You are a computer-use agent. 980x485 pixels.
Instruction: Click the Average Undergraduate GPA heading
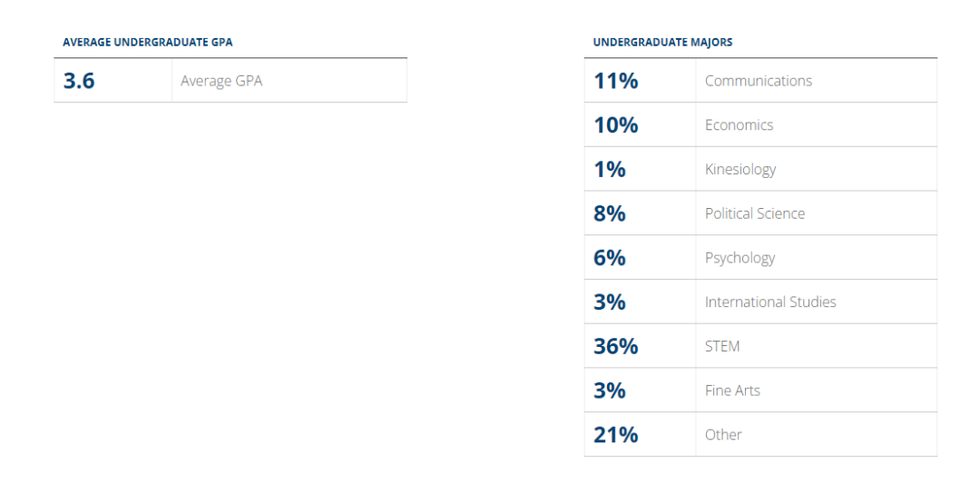click(x=148, y=43)
